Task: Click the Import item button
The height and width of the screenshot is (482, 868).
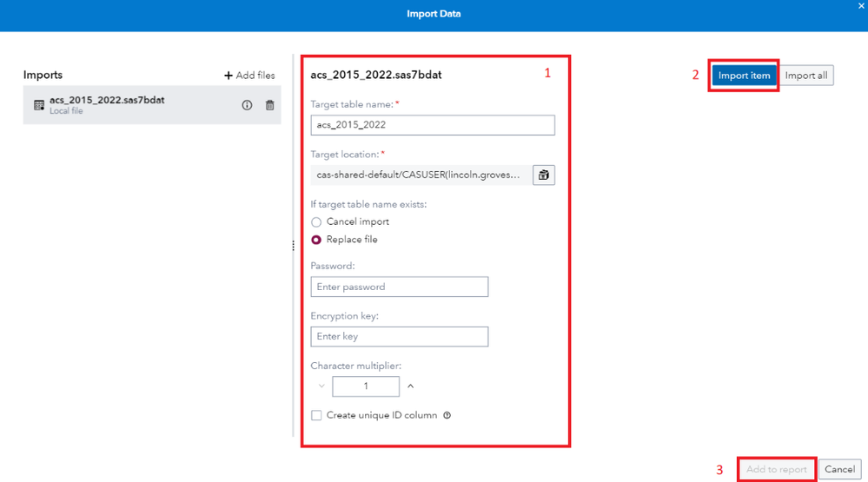Action: [744, 76]
